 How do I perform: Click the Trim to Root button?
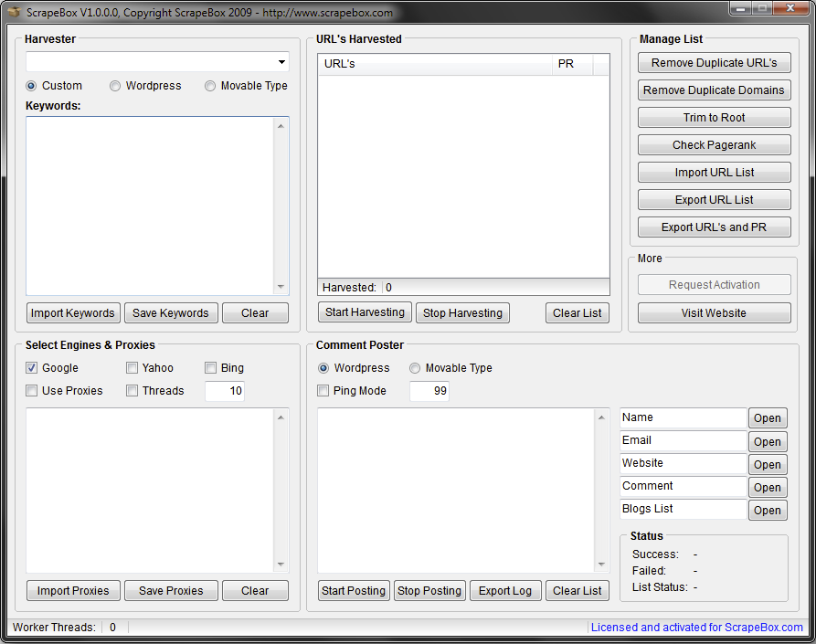point(714,118)
